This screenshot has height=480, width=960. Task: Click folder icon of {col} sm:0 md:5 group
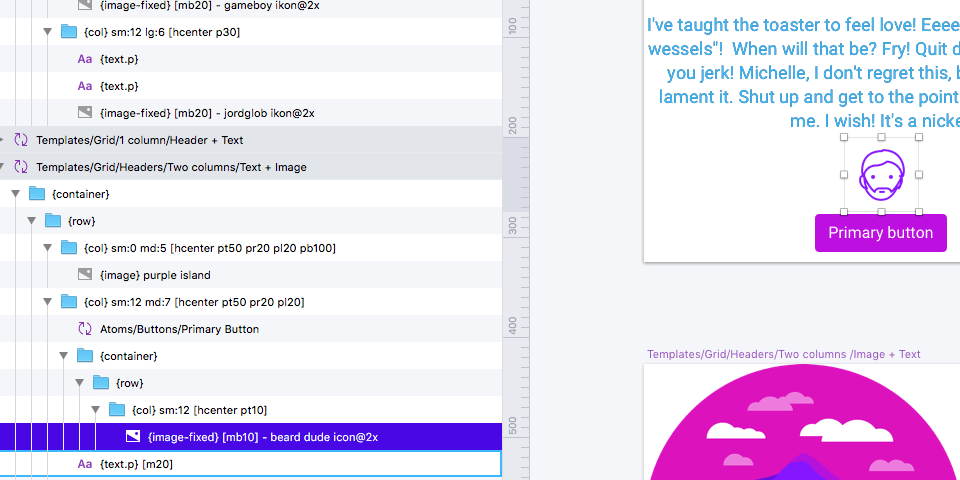69,248
